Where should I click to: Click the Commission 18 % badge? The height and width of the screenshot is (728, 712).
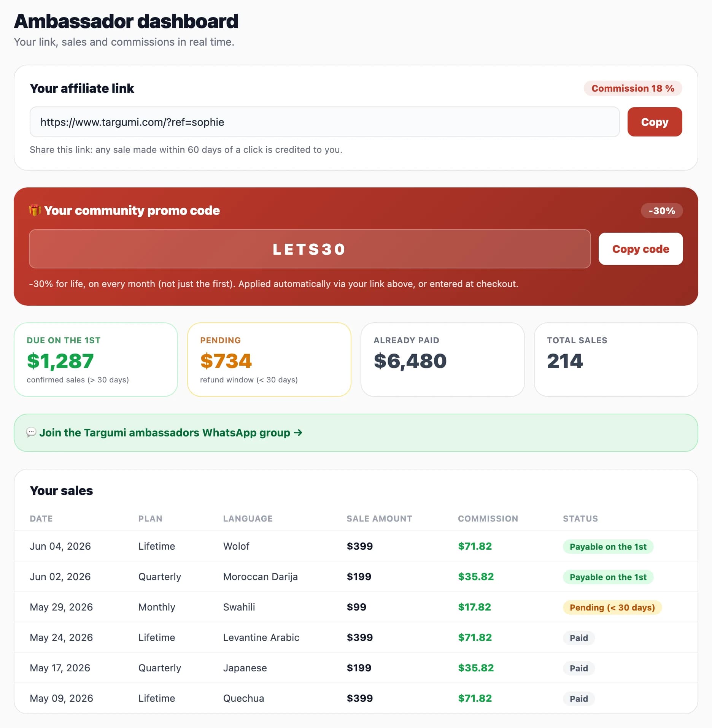pos(633,88)
